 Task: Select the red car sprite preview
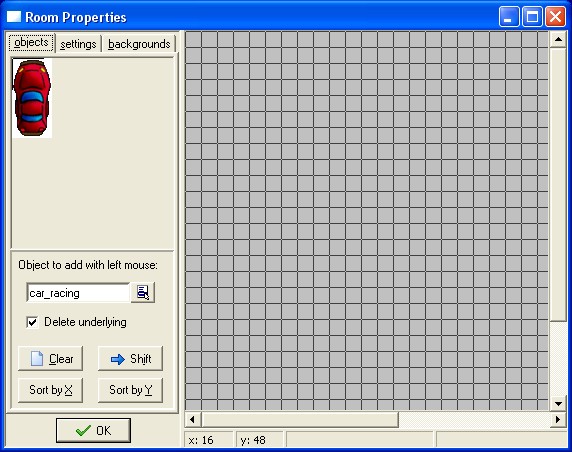(x=32, y=98)
